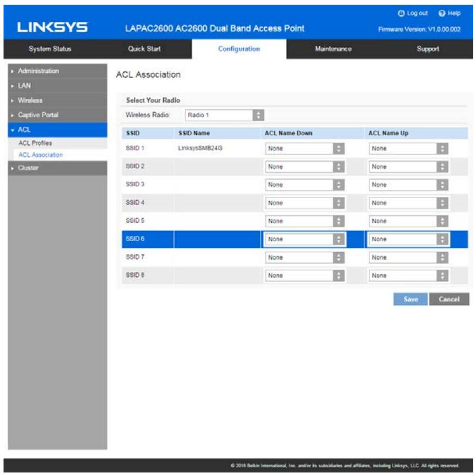This screenshot has width=475, height=476.
Task: Open SSID 2 ACL Name Up dropdown
Action: 408,167
